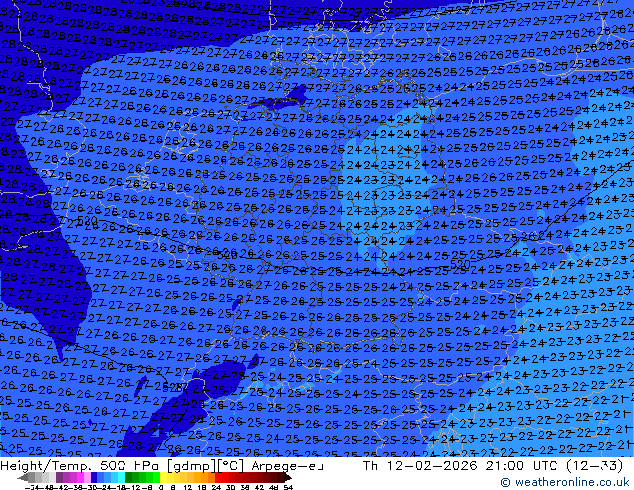
Task: Click the 'Th 12-02-2026 21:00 UTC' timestamp
Action: (460, 466)
